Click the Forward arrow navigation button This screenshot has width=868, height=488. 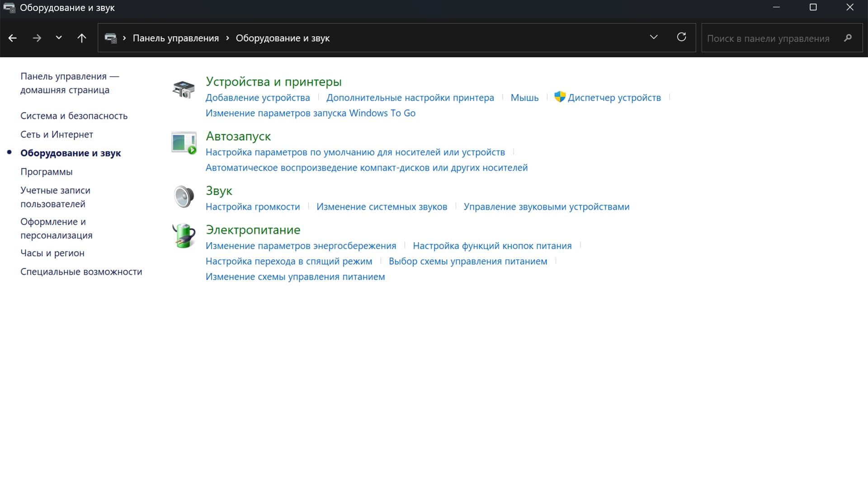(37, 38)
